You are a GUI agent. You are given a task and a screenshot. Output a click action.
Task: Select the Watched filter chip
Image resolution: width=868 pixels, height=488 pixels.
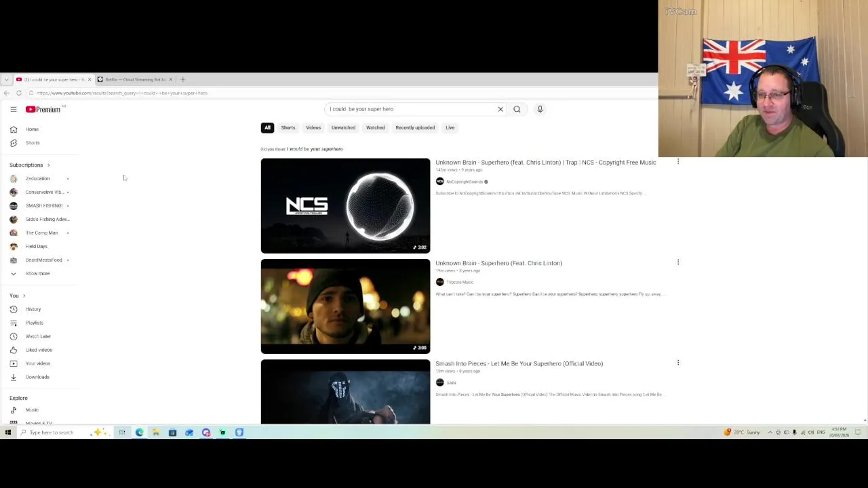point(375,127)
